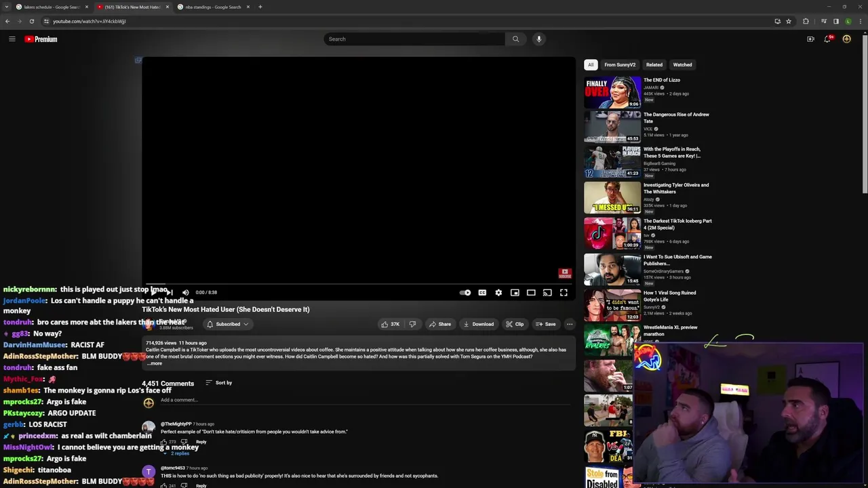Reply to @TheMightyPP's comment
Viewport: 868px width, 488px height.
(201, 442)
